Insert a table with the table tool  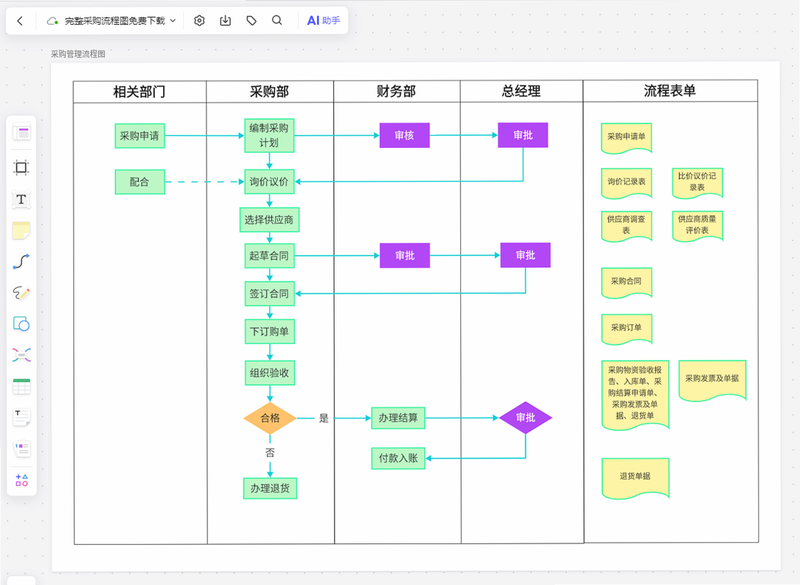click(x=21, y=387)
